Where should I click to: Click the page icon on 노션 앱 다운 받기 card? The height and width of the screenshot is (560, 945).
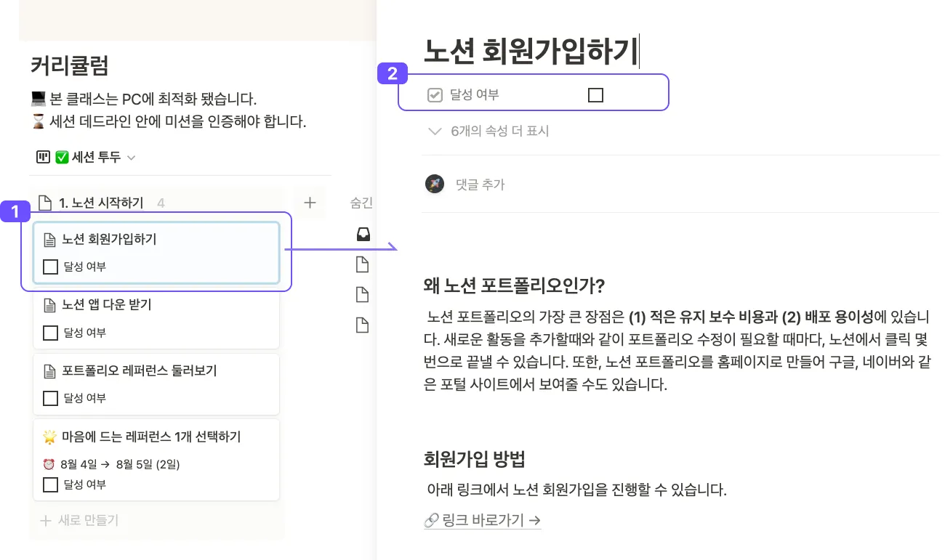[49, 305]
